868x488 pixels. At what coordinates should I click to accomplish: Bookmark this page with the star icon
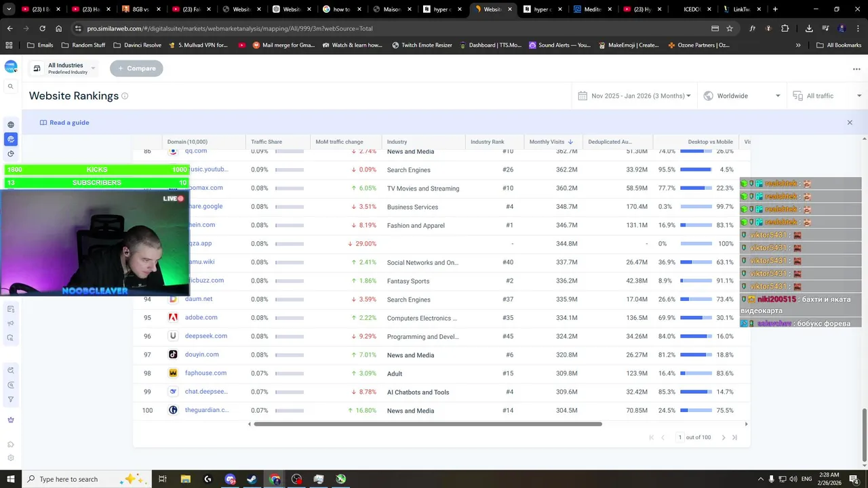(730, 28)
